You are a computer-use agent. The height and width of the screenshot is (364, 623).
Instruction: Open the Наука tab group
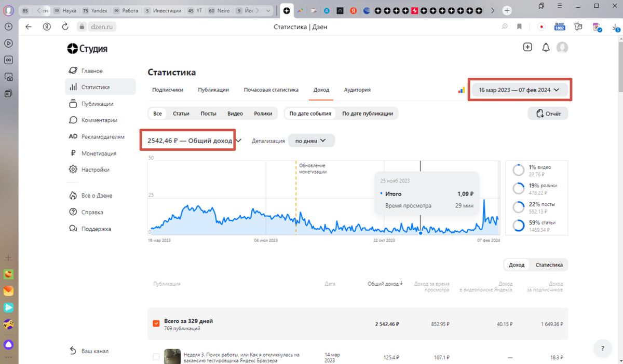(x=65, y=10)
